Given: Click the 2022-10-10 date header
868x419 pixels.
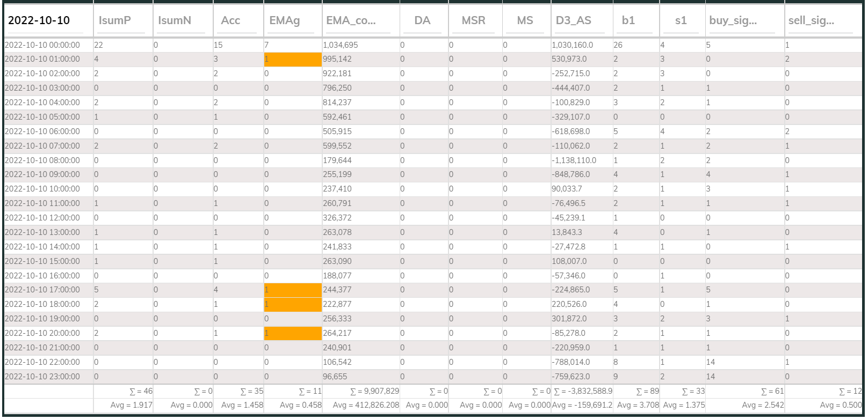Looking at the screenshot, I should click(x=39, y=20).
